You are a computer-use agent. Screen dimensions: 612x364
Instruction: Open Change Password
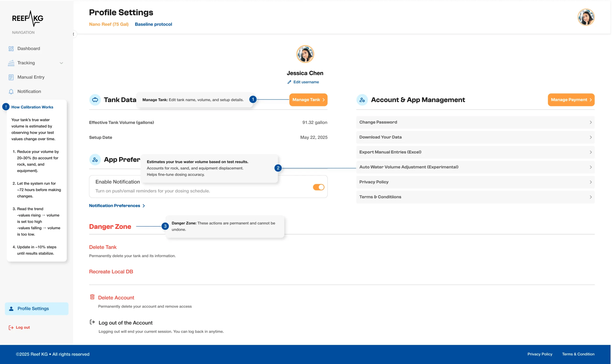[475, 122]
